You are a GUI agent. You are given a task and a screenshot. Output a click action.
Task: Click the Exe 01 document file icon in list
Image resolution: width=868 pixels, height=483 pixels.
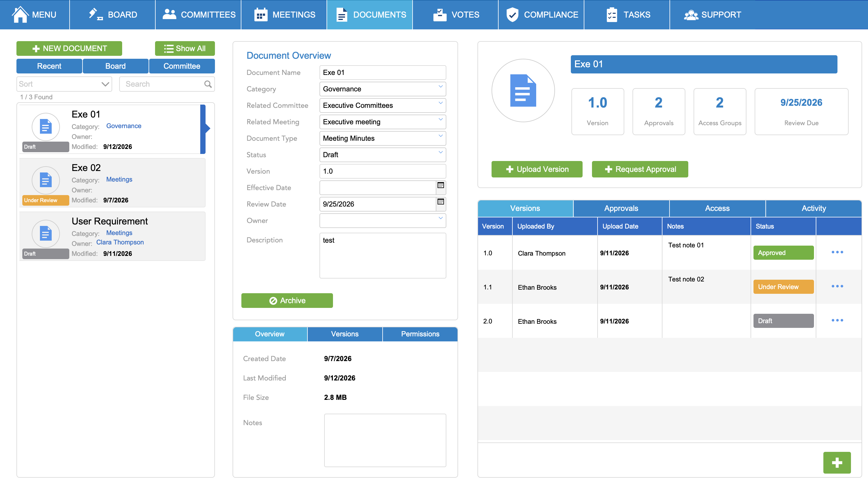tap(46, 127)
